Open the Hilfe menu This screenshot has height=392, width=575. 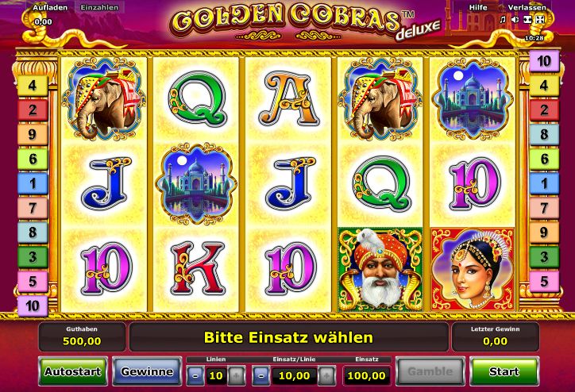(x=478, y=7)
